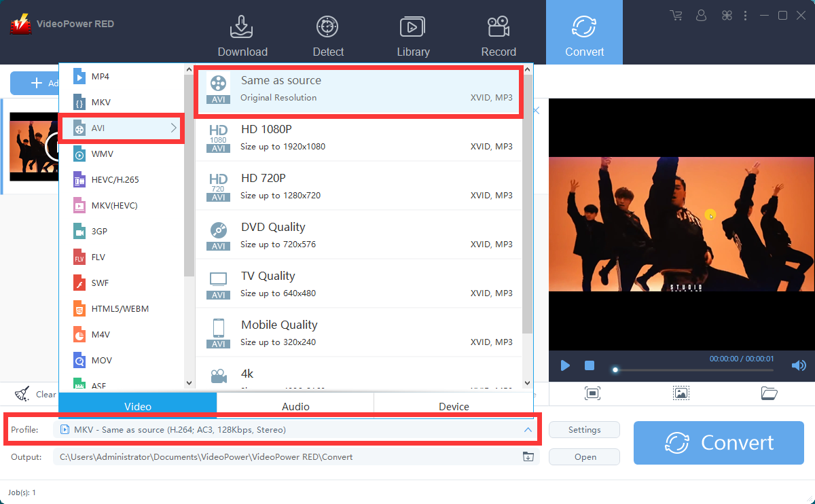Select DVD Quality AVI preset
This screenshot has height=504, width=815.
point(359,235)
